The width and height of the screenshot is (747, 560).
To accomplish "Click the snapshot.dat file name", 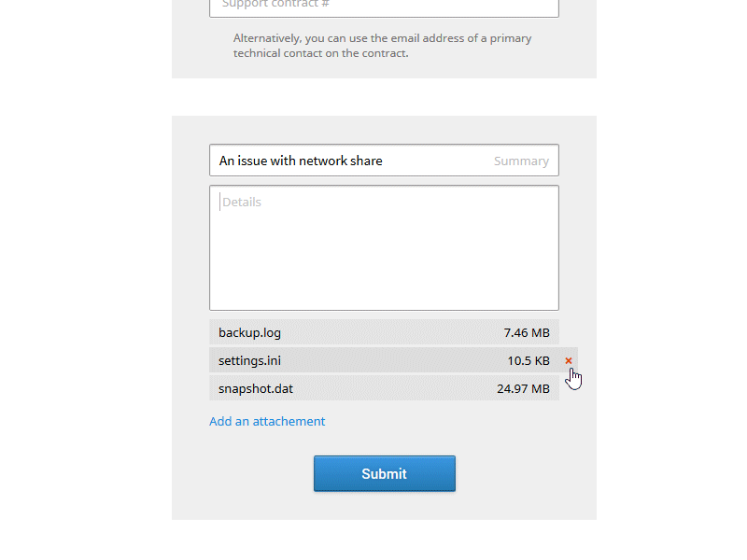I will [256, 388].
